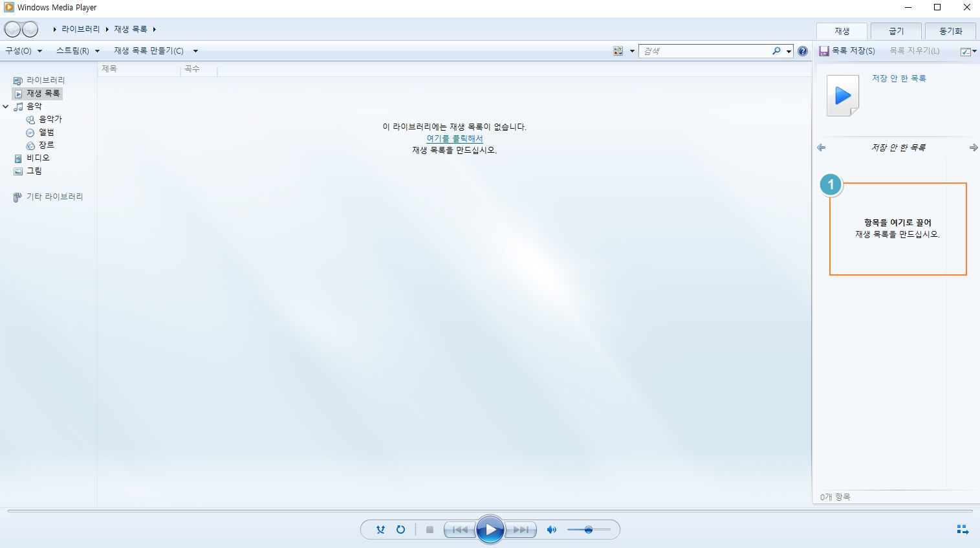The image size is (980, 548).
Task: Click the playback seek bar
Action: [490, 511]
